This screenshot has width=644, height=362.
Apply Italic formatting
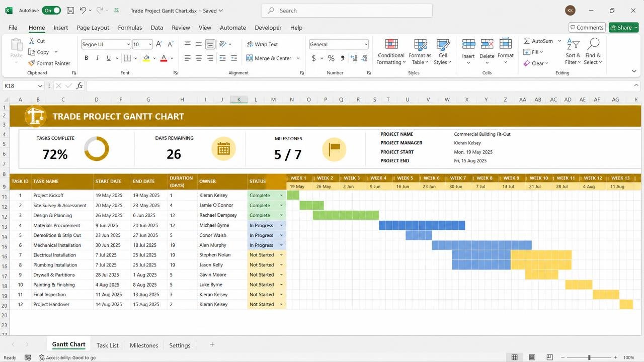pyautogui.click(x=98, y=58)
